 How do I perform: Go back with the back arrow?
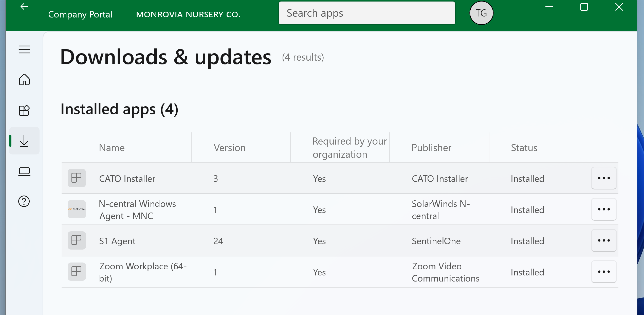point(24,7)
